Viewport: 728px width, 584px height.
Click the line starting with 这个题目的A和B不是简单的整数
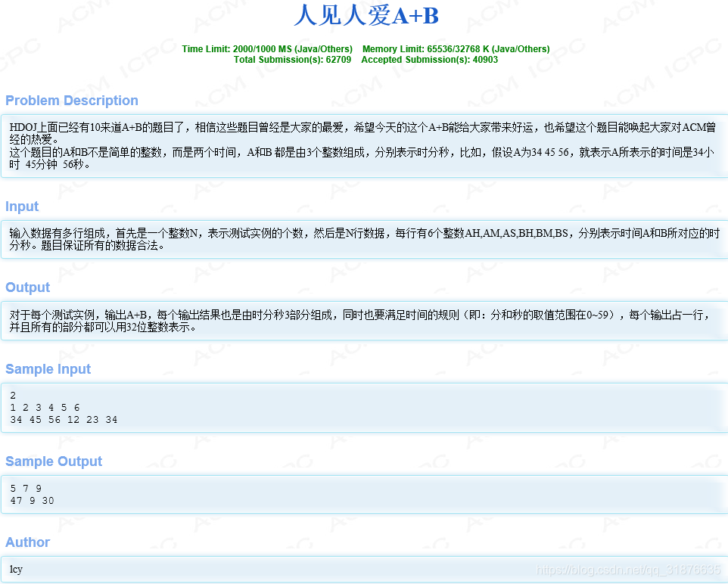(361, 158)
